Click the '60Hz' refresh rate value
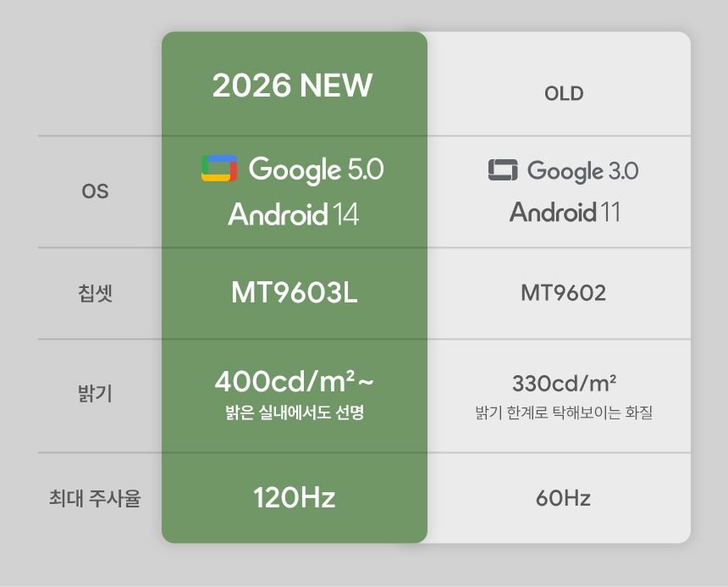The image size is (728, 587). click(563, 498)
